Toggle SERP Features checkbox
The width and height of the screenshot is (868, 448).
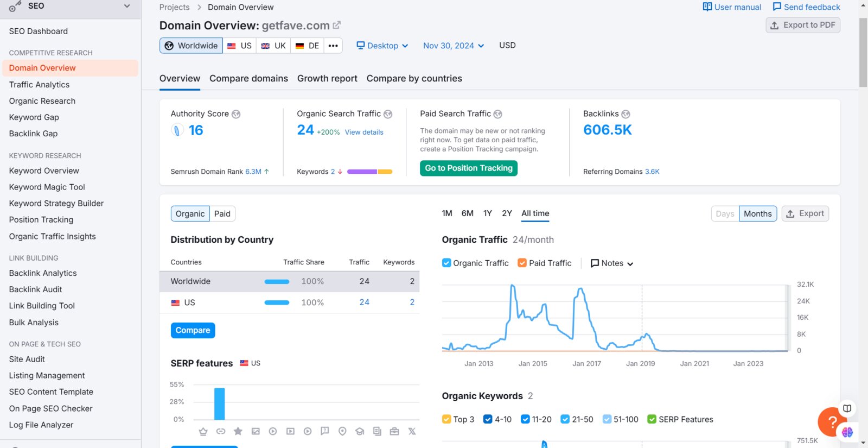(x=652, y=419)
